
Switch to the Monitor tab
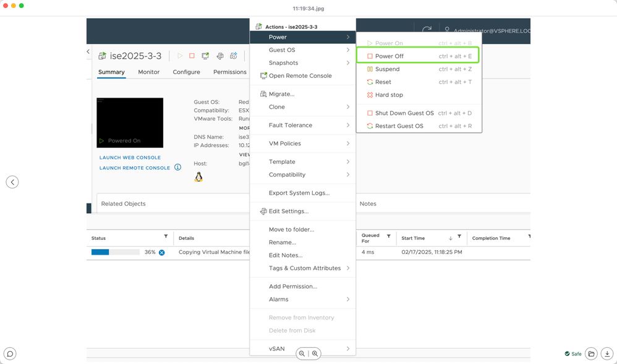tap(148, 72)
